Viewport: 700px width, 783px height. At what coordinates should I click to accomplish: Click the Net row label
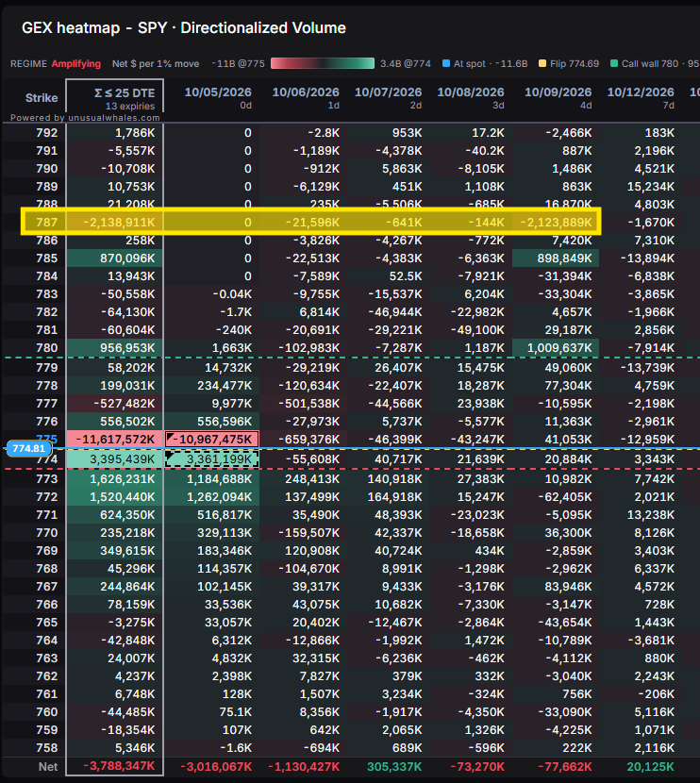tap(48, 767)
